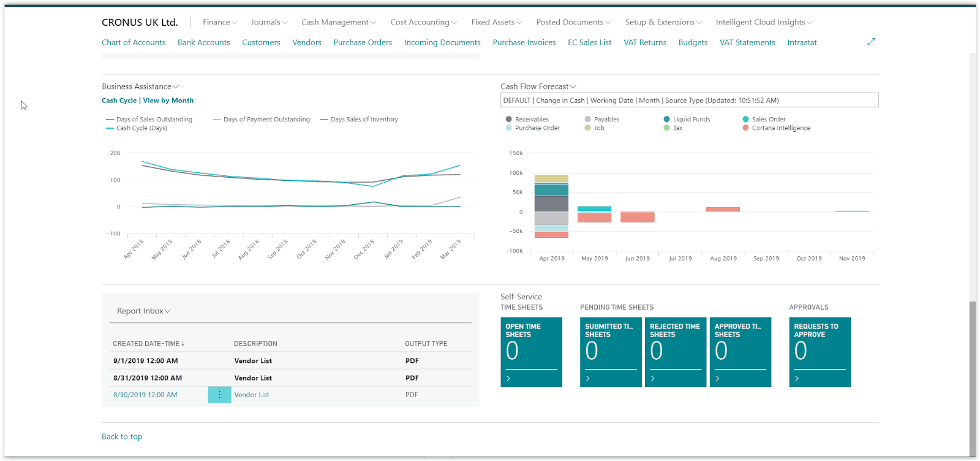The width and height of the screenshot is (980, 461).
Task: Open the arrow on Requests to Approve tile
Action: pyautogui.click(x=797, y=379)
